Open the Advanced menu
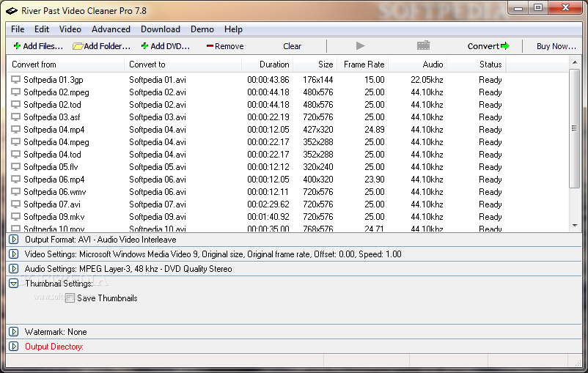This screenshot has width=588, height=373. 111,29
